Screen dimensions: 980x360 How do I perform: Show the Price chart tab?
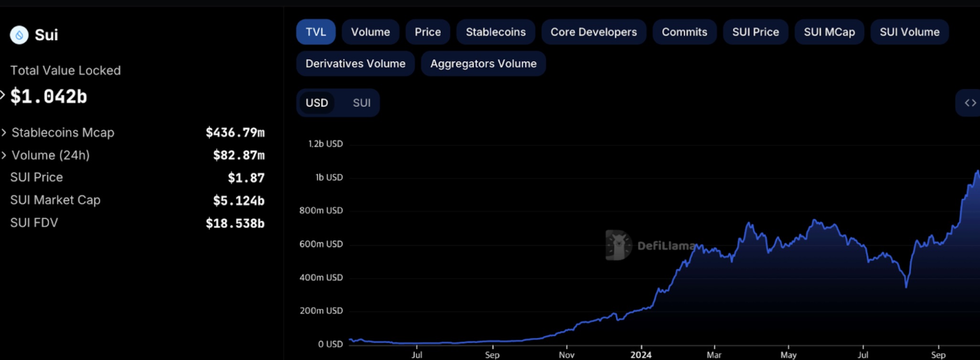click(x=428, y=32)
